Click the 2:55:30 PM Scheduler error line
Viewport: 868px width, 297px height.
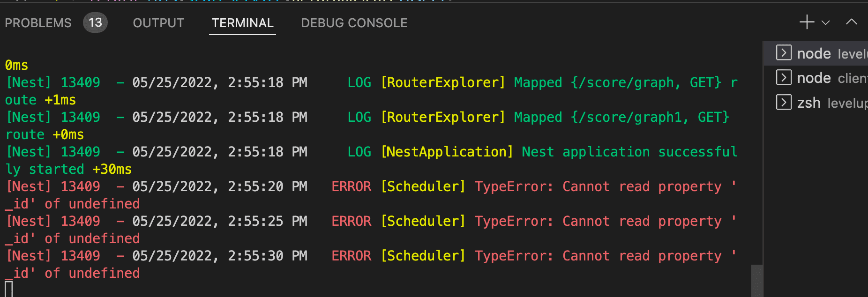click(375, 256)
